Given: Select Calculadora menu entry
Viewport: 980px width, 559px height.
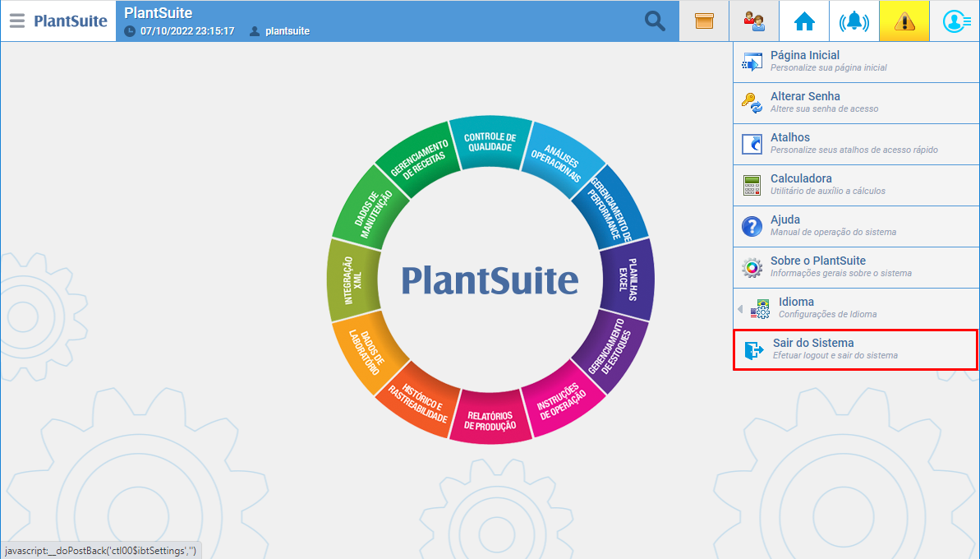Looking at the screenshot, I should tap(856, 185).
